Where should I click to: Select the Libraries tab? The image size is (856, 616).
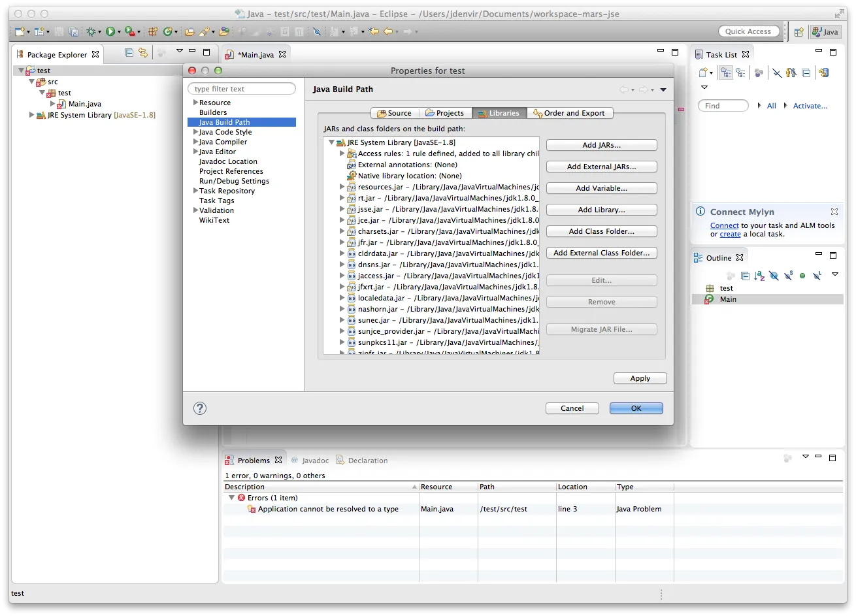coord(499,113)
